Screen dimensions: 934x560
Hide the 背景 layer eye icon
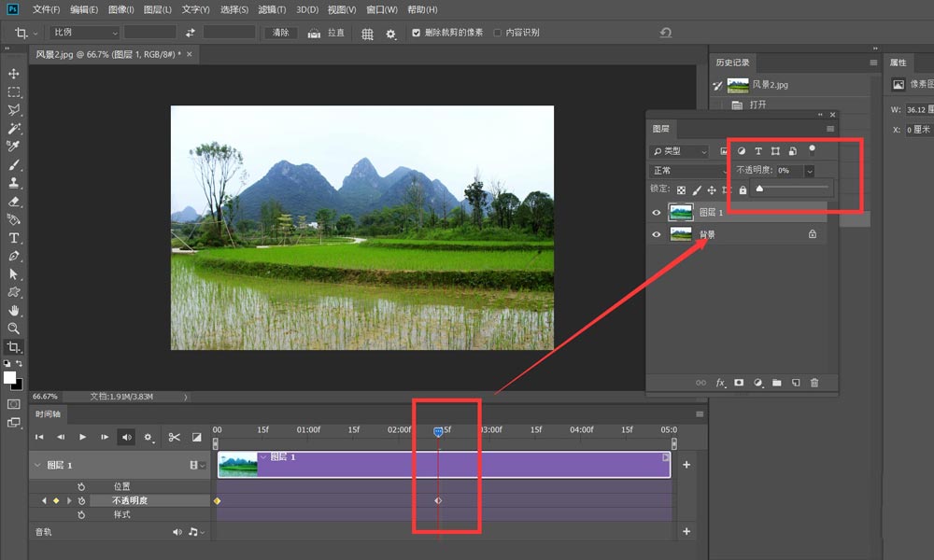(657, 234)
